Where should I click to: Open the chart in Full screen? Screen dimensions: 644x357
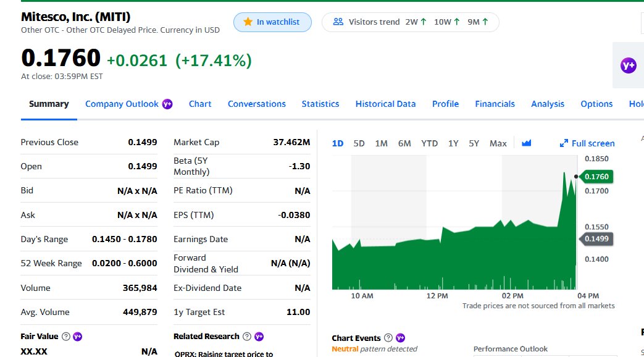point(587,143)
